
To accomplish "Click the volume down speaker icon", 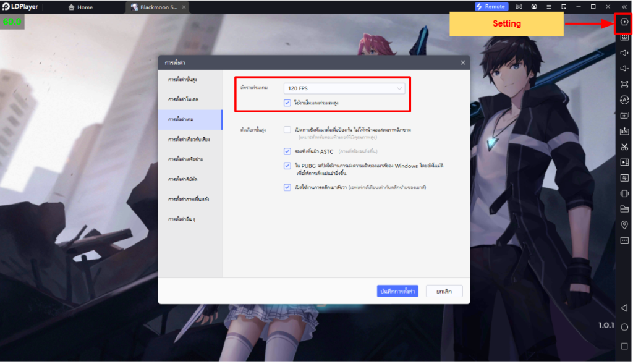I will [x=624, y=69].
